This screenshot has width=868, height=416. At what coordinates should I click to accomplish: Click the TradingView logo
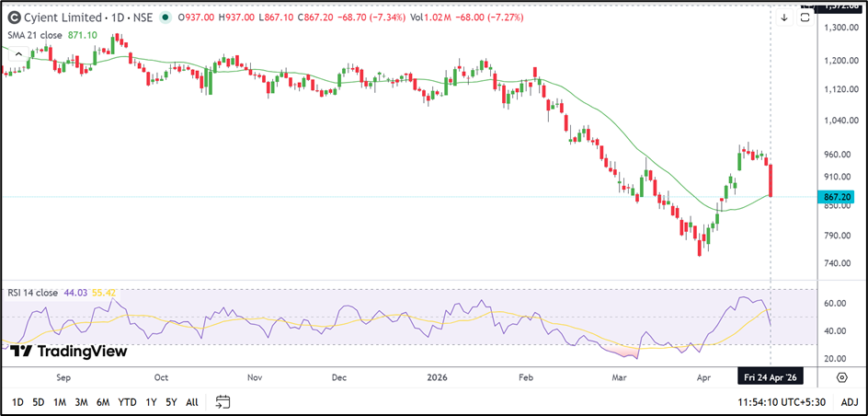click(x=68, y=351)
